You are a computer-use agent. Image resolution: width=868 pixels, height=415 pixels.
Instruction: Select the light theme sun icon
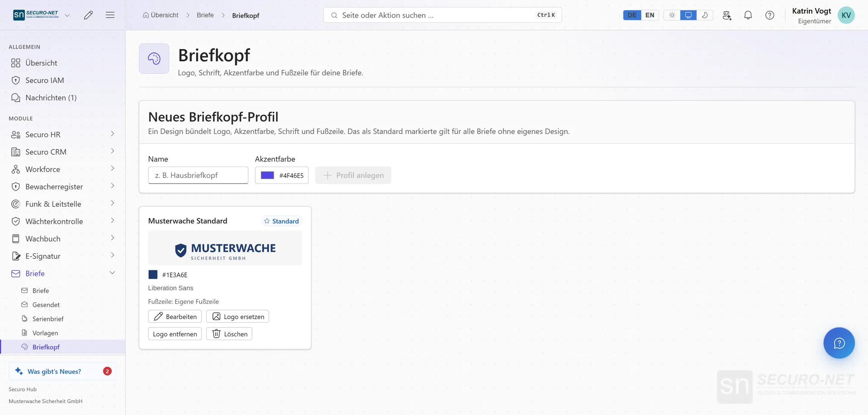tap(672, 15)
